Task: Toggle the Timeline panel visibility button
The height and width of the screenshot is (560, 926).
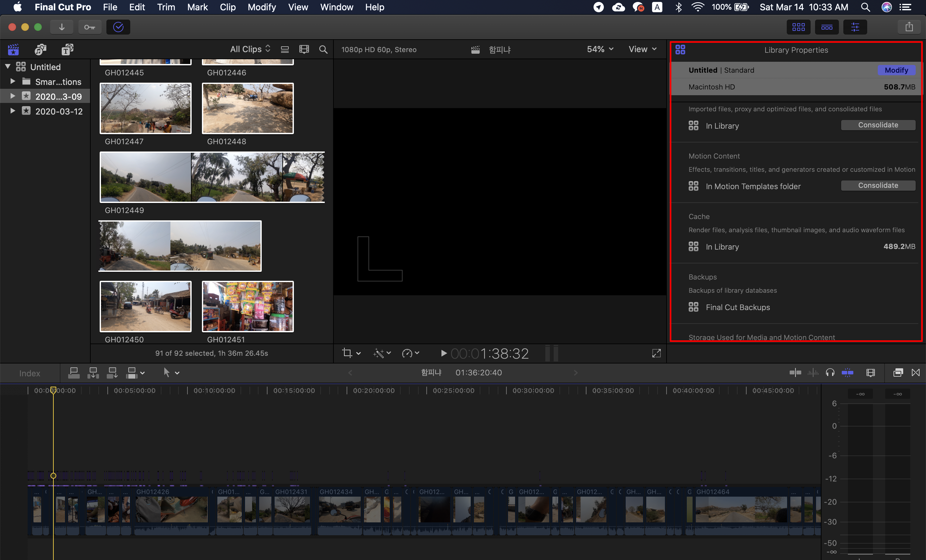Action: point(826,27)
